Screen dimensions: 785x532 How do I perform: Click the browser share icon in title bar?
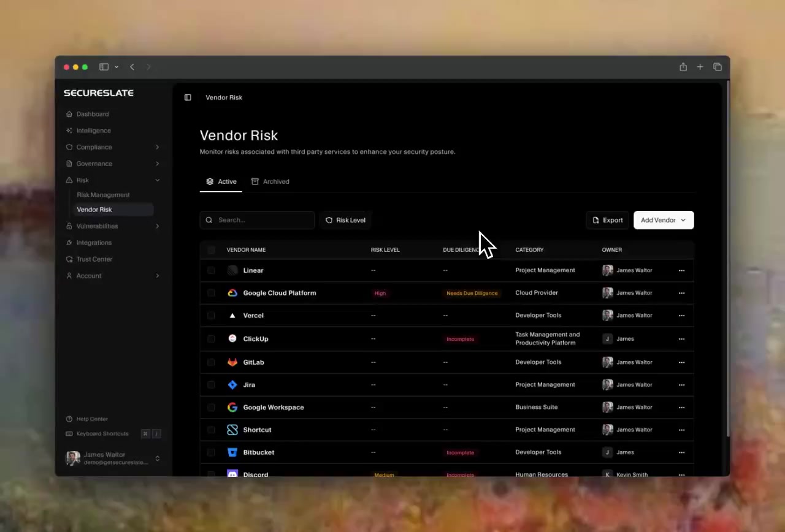(x=683, y=67)
